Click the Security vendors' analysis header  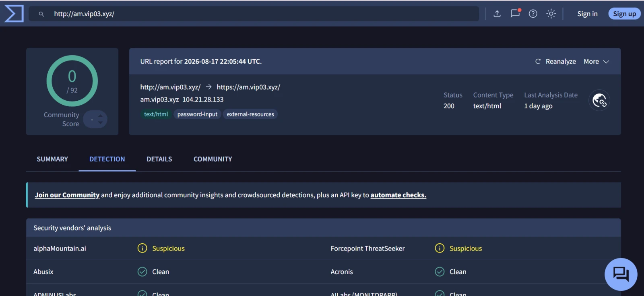click(x=72, y=228)
